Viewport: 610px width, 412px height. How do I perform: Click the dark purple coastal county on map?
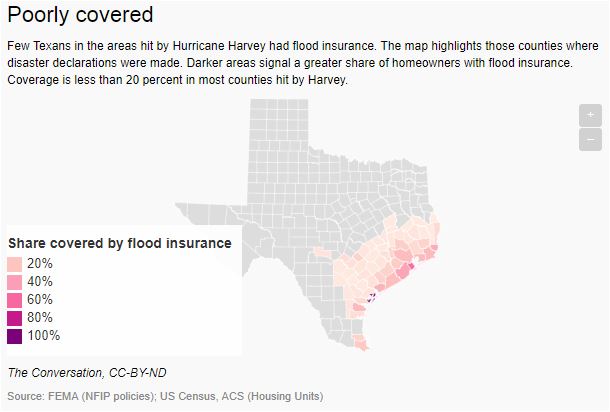click(372, 298)
